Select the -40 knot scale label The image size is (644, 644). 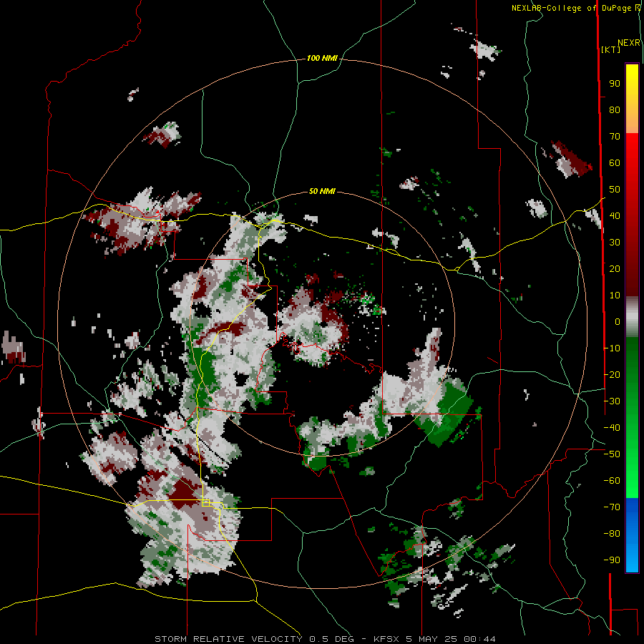tap(612, 428)
